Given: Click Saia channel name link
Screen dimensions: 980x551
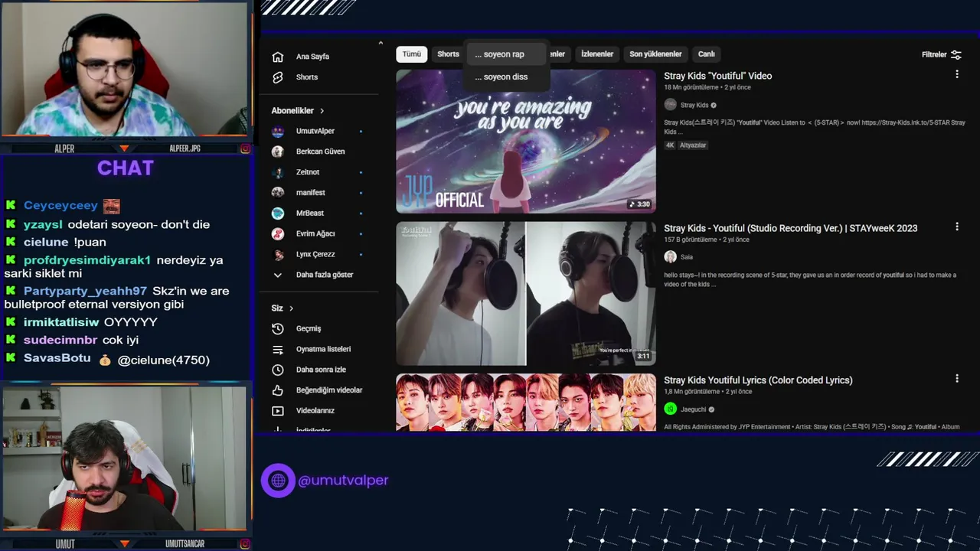Looking at the screenshot, I should click(x=687, y=257).
